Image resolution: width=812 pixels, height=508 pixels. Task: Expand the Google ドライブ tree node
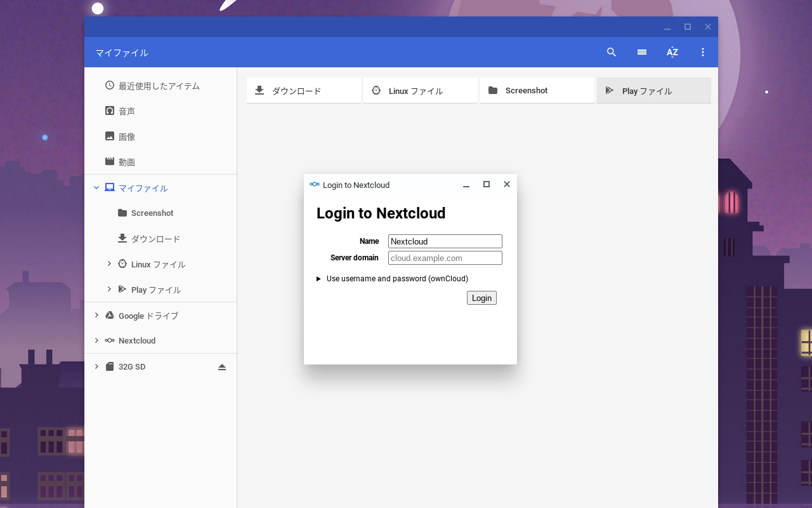coord(96,315)
